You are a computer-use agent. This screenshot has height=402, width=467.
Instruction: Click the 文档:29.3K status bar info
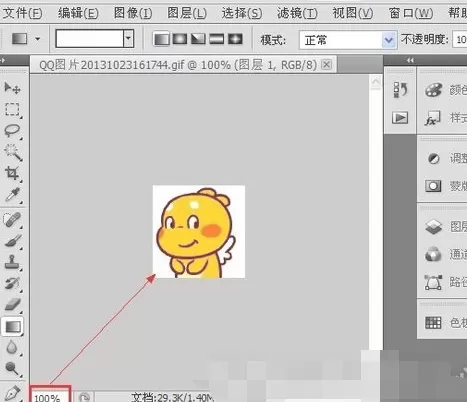(x=172, y=397)
